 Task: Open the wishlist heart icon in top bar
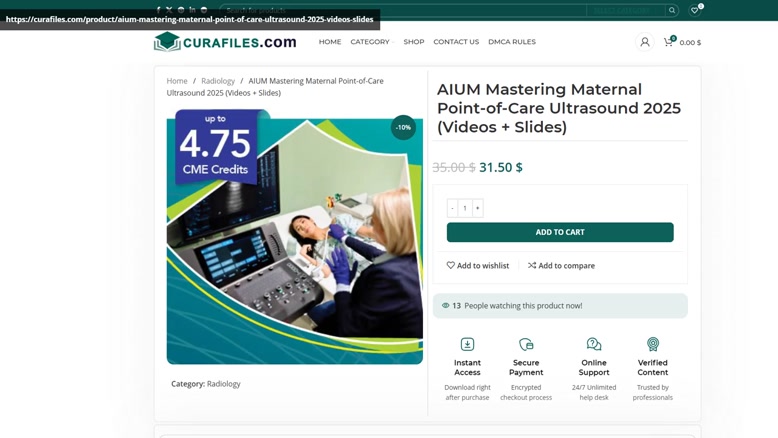pyautogui.click(x=695, y=10)
